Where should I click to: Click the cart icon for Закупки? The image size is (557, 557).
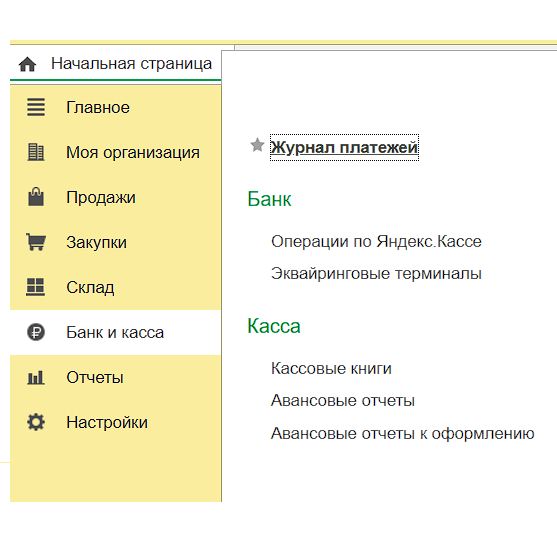pos(36,242)
